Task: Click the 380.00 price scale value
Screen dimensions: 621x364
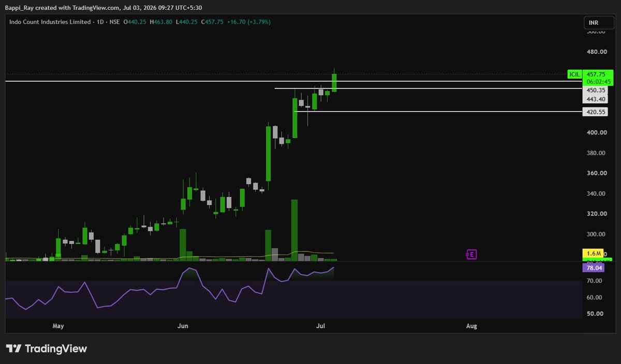Action: 596,153
